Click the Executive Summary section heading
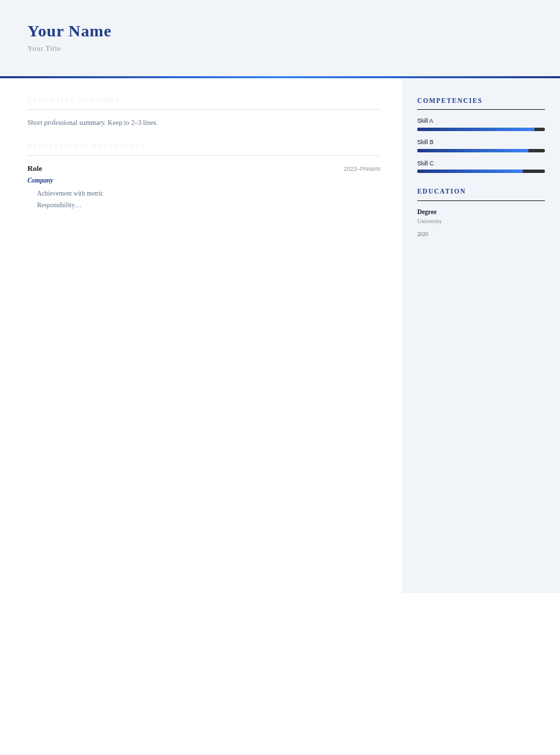The image size is (560, 755). tap(73, 101)
